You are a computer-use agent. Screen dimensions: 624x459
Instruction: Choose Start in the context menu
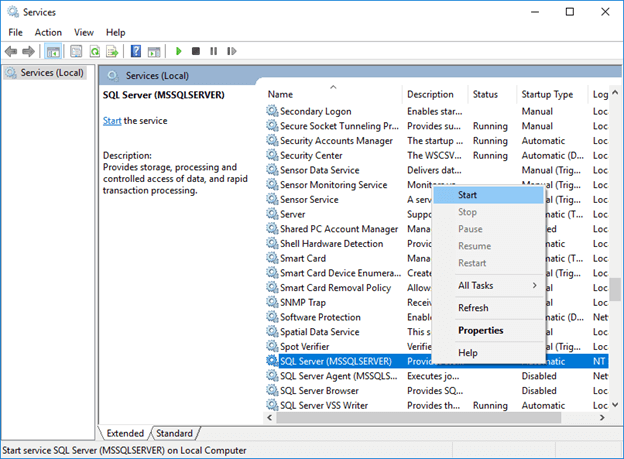tap(488, 195)
